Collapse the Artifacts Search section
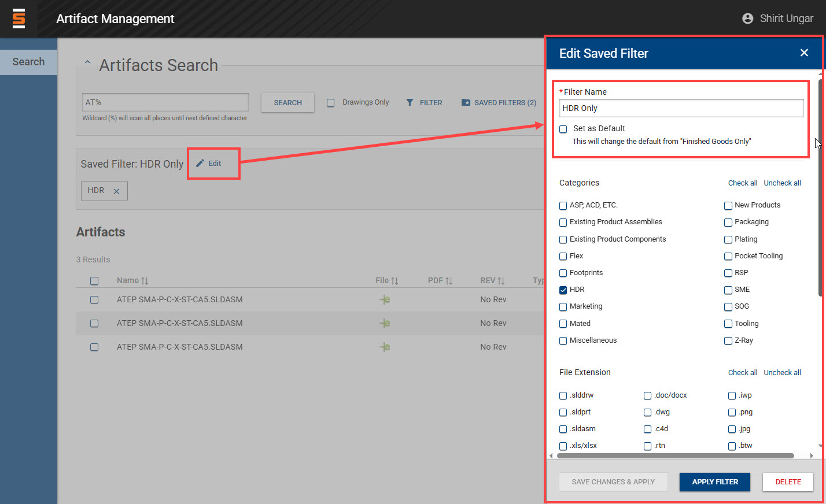This screenshot has width=826, height=504. (x=87, y=62)
